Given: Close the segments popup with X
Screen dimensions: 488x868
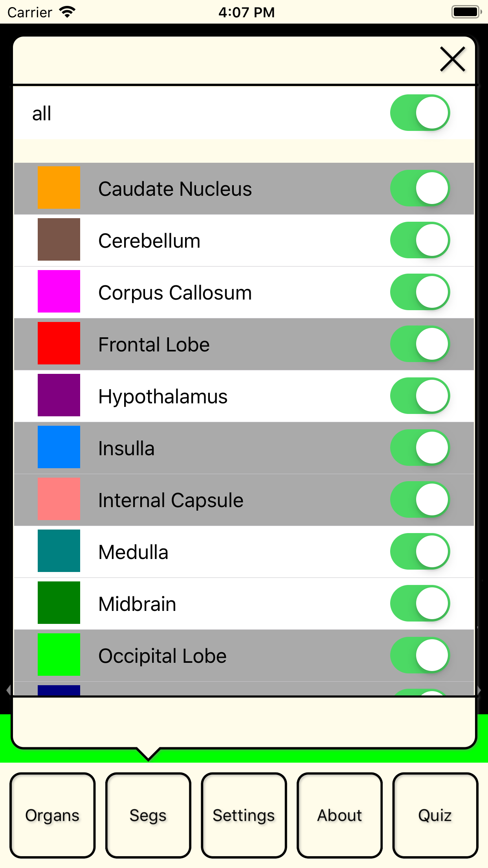Looking at the screenshot, I should (x=453, y=59).
